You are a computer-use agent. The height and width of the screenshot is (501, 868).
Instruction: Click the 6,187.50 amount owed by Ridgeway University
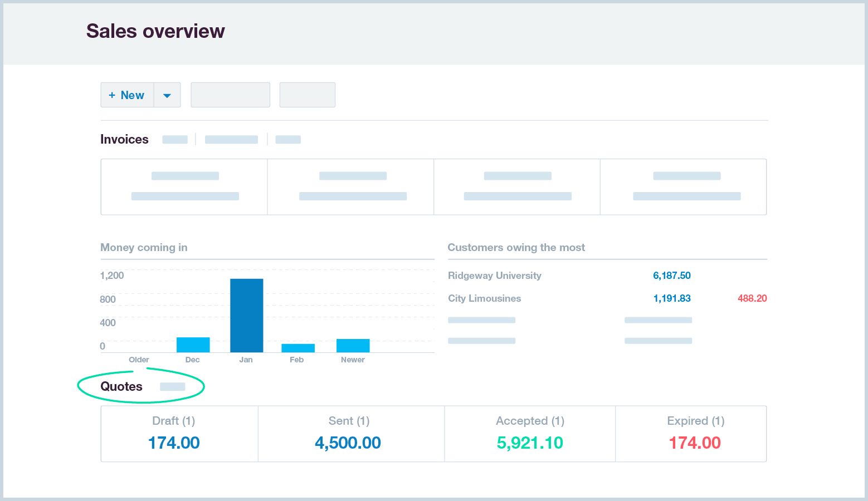(x=672, y=276)
